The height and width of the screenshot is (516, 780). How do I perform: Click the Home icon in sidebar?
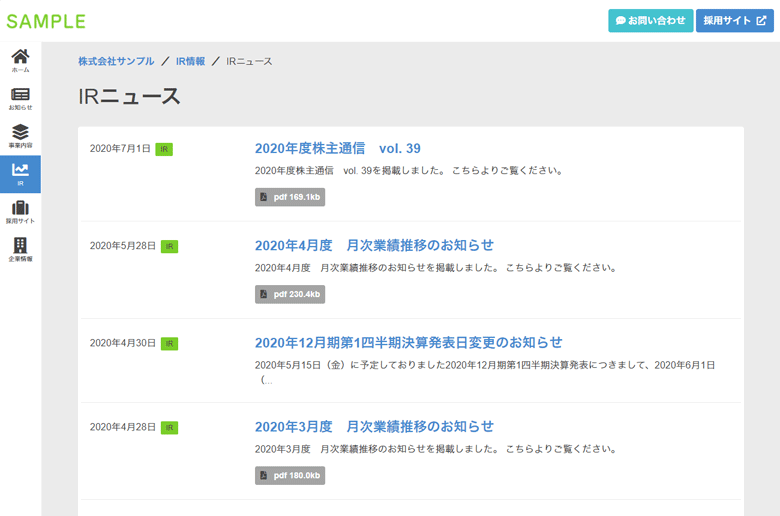pos(20,60)
